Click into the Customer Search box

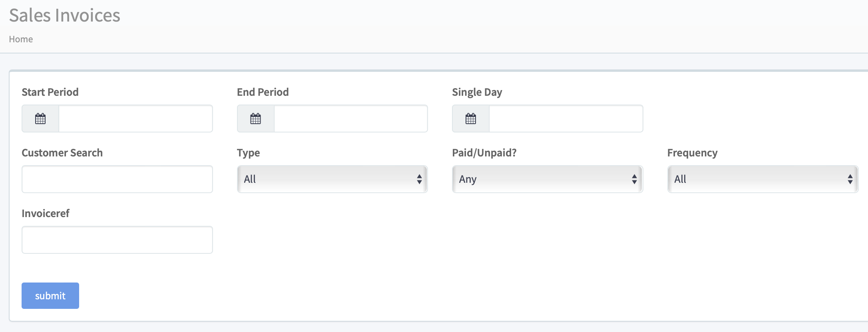(x=117, y=179)
